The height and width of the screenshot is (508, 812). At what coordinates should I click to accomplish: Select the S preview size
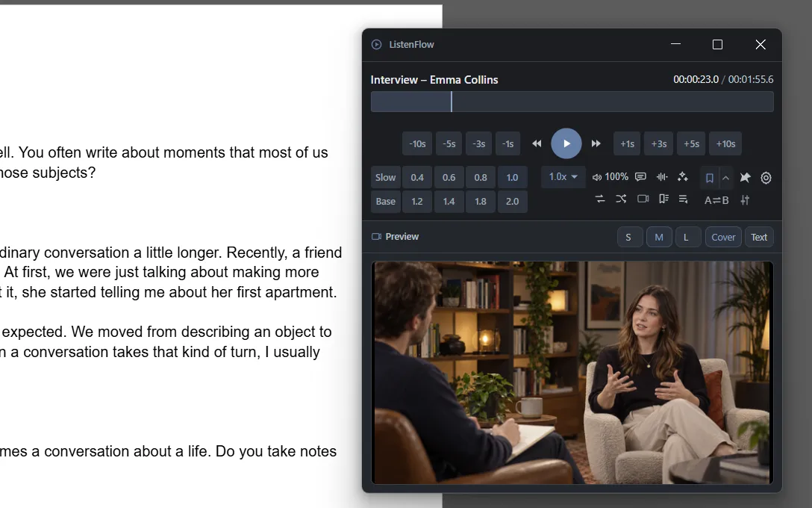630,237
